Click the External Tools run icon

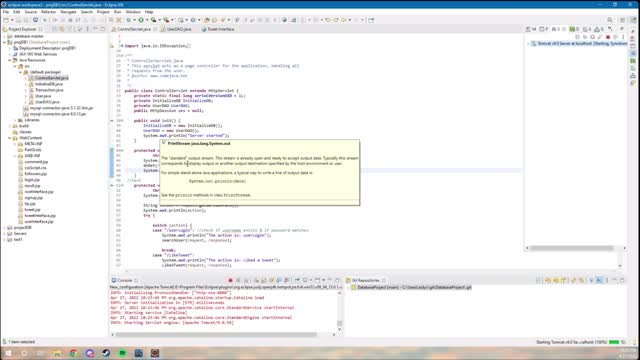[x=166, y=20]
